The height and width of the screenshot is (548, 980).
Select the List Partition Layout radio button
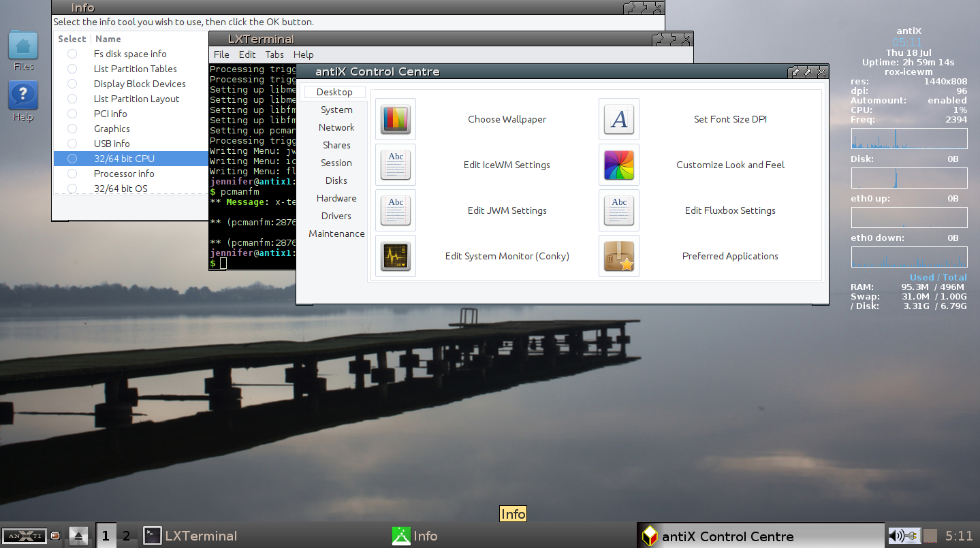(x=72, y=99)
